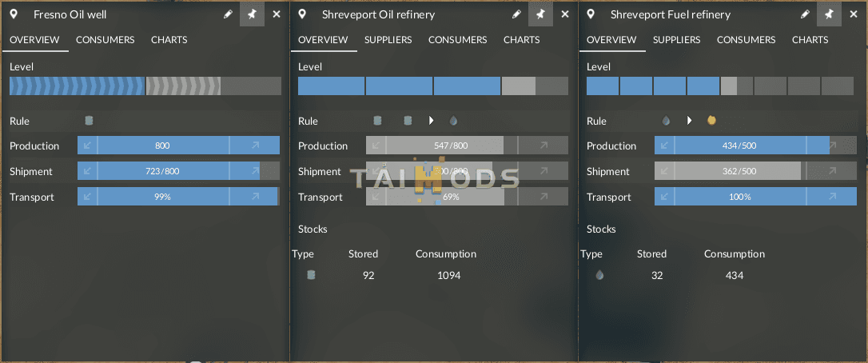Click Fuel refinery Transport bar right arrow icon

831,197
